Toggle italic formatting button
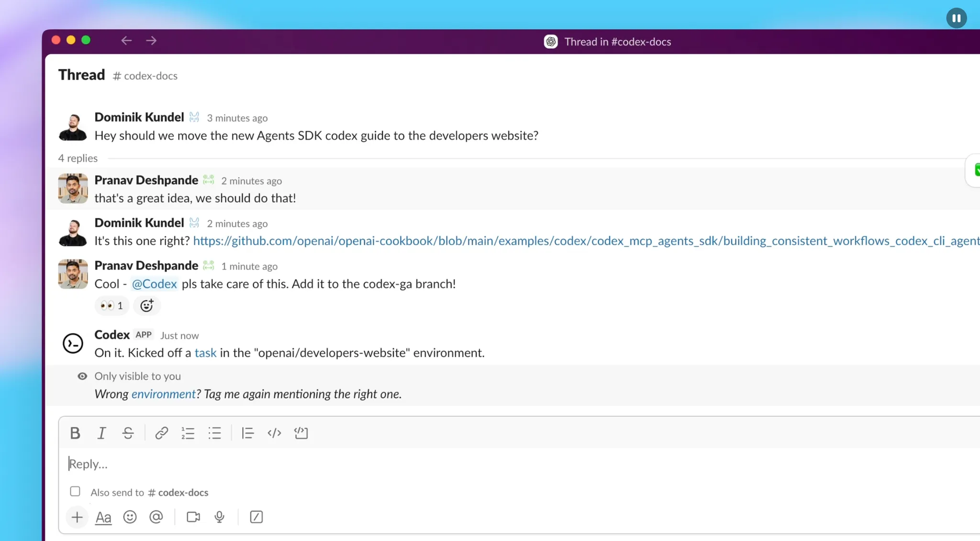This screenshot has width=980, height=541. pos(101,433)
